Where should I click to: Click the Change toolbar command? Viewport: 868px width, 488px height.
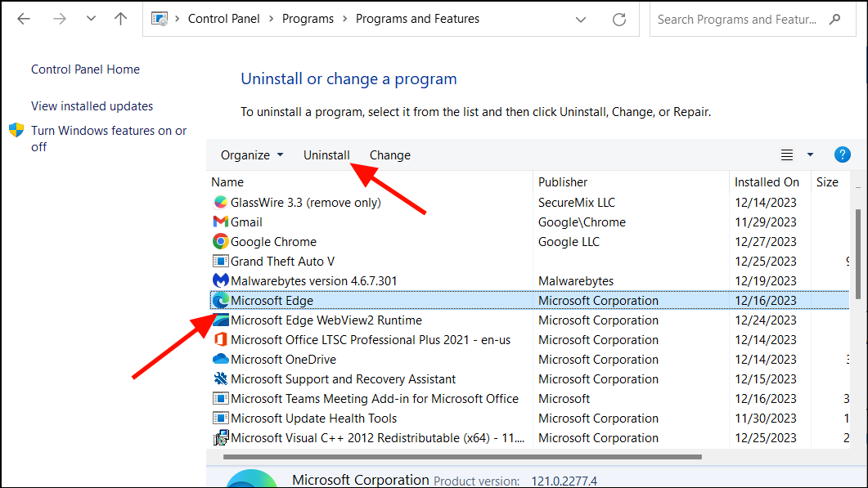pyautogui.click(x=389, y=154)
